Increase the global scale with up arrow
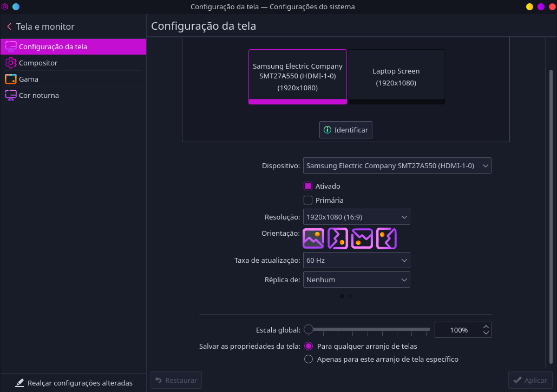This screenshot has height=392, width=557. click(486, 327)
